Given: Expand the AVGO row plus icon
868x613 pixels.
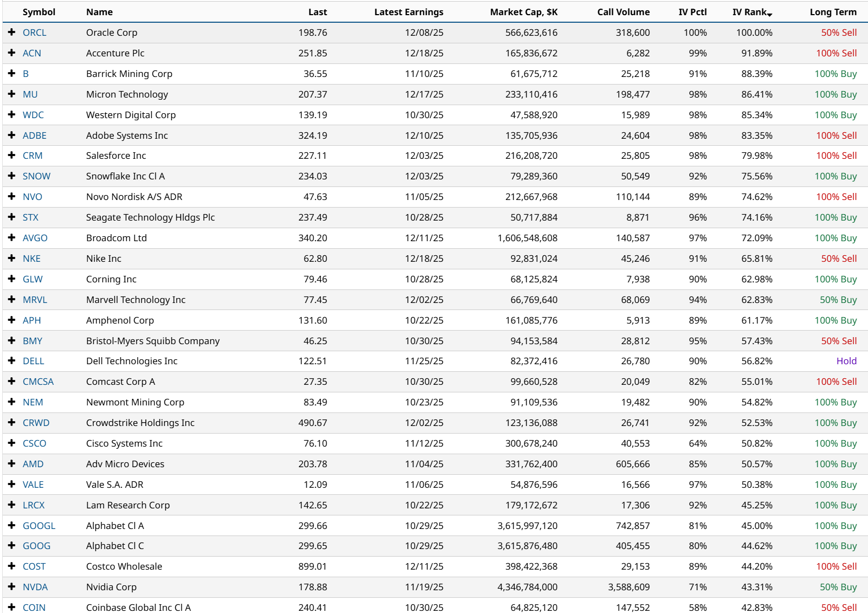Looking at the screenshot, I should click(x=11, y=238).
